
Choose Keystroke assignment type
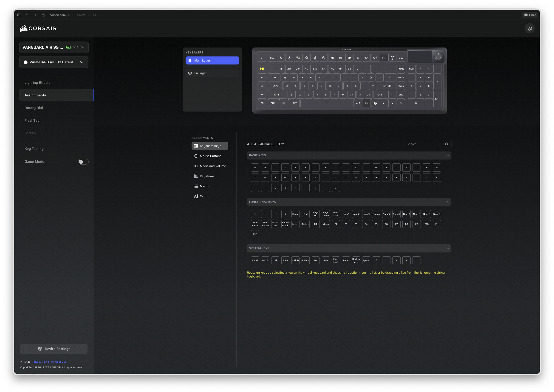pos(210,176)
